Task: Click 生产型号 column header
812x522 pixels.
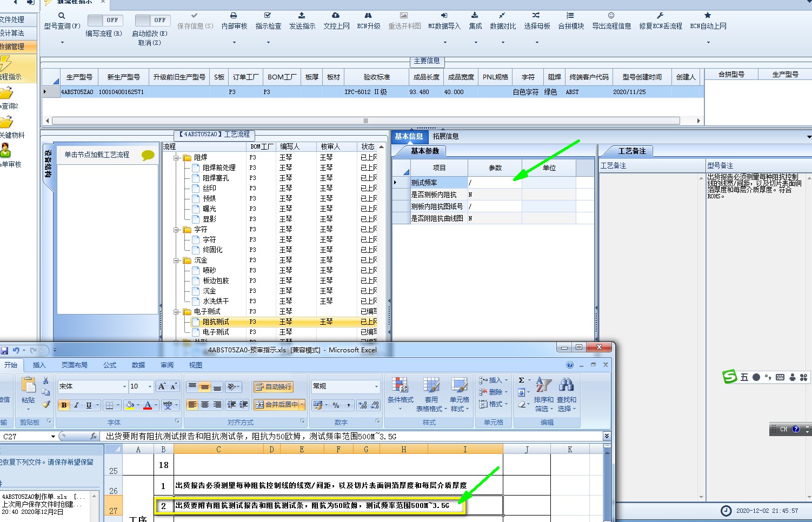Action: (x=79, y=77)
